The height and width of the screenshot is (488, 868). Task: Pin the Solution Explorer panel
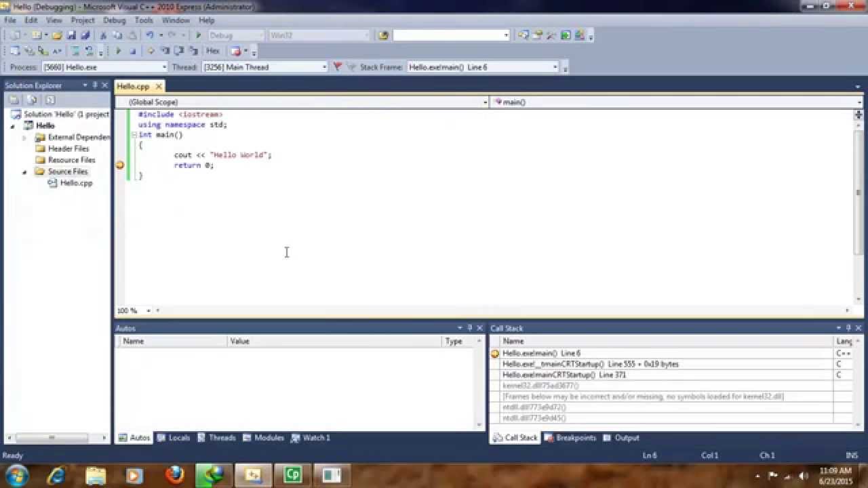(95, 85)
